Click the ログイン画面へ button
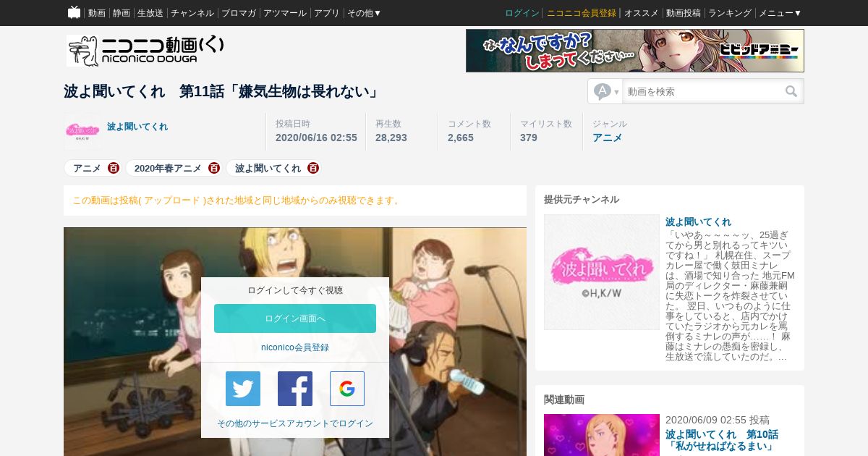This screenshot has height=456, width=868. [x=295, y=318]
